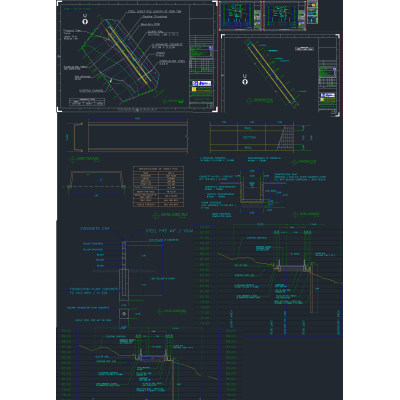Click the SHEET PILE PLAN title marker symbol
This screenshot has height=400, width=400.
[x=72, y=160]
